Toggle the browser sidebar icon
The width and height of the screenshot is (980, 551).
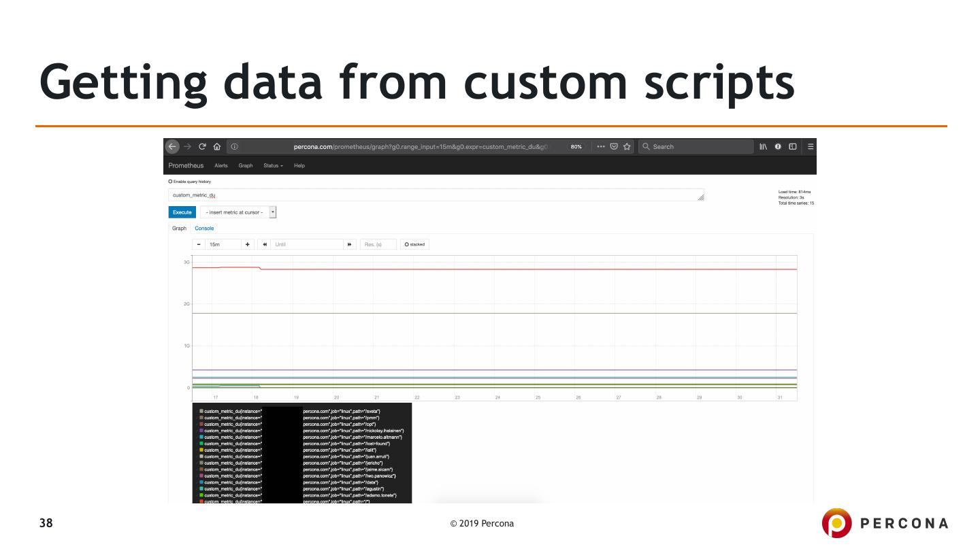(x=793, y=146)
